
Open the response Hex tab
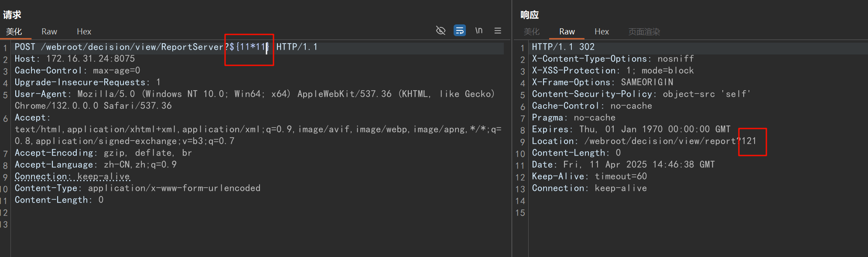[x=601, y=31]
